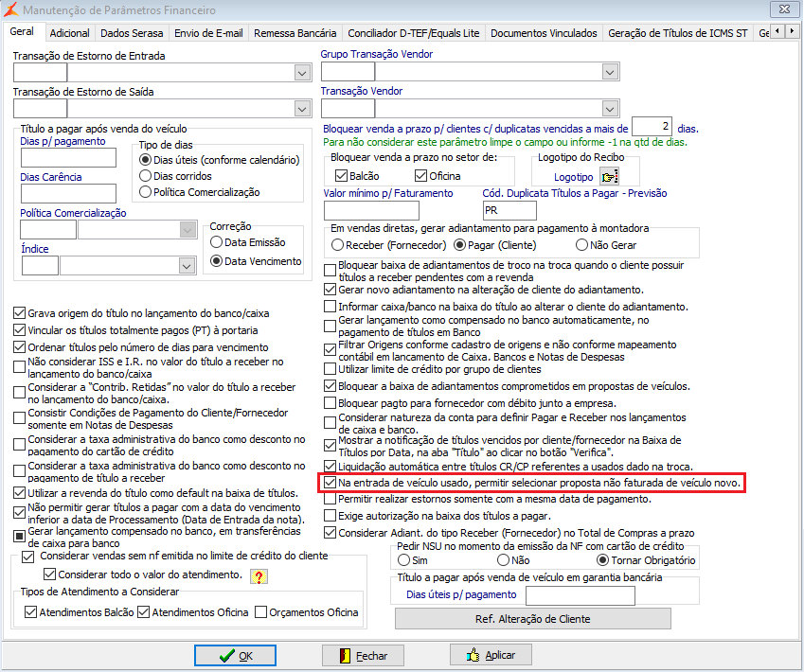804x672 pixels.
Task: Uncheck the Oficina sector checkbox
Action: tap(421, 176)
